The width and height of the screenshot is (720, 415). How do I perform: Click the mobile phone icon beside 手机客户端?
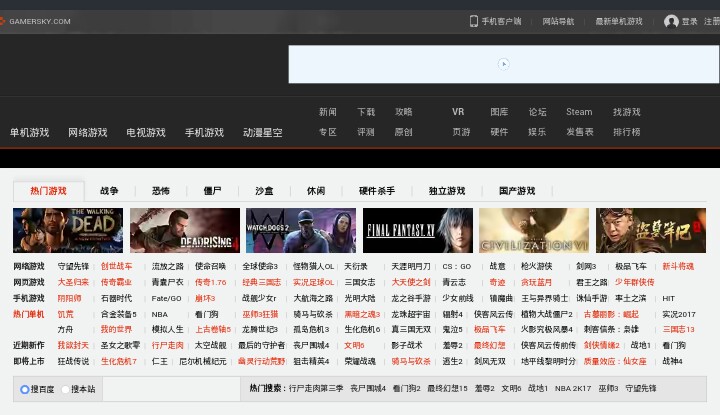(473, 21)
